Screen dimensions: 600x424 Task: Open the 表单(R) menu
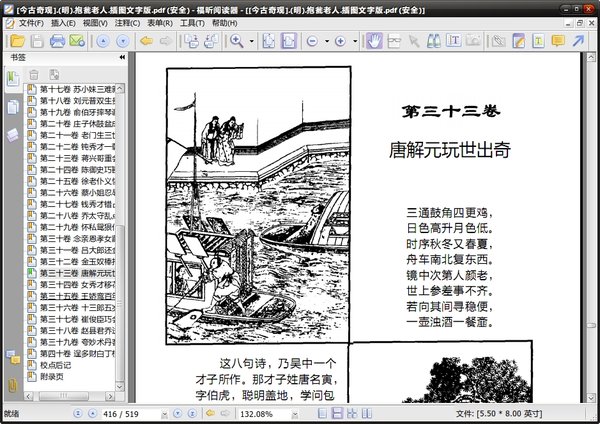point(160,23)
